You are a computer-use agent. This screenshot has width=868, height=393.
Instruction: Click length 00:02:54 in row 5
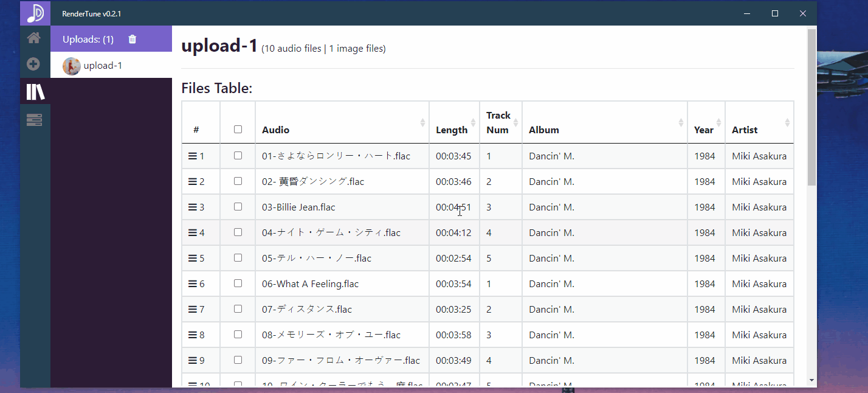click(453, 258)
